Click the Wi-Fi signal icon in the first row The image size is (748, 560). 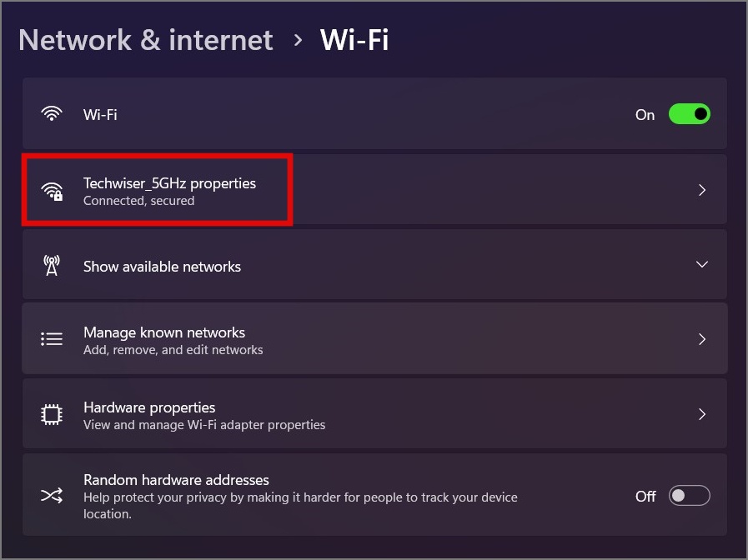click(x=52, y=114)
